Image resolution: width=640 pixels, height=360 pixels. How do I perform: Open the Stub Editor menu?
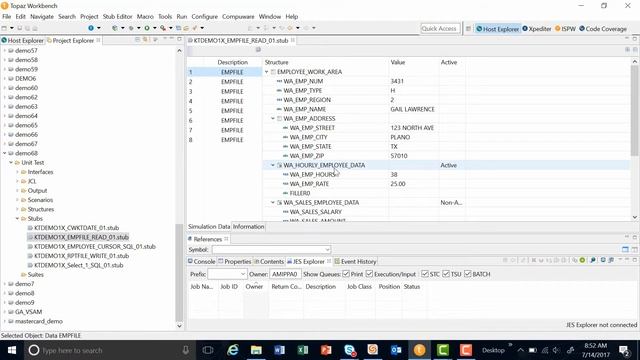[118, 16]
